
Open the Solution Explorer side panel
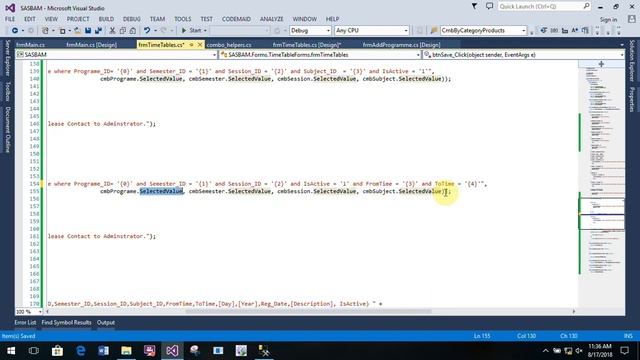[632, 61]
